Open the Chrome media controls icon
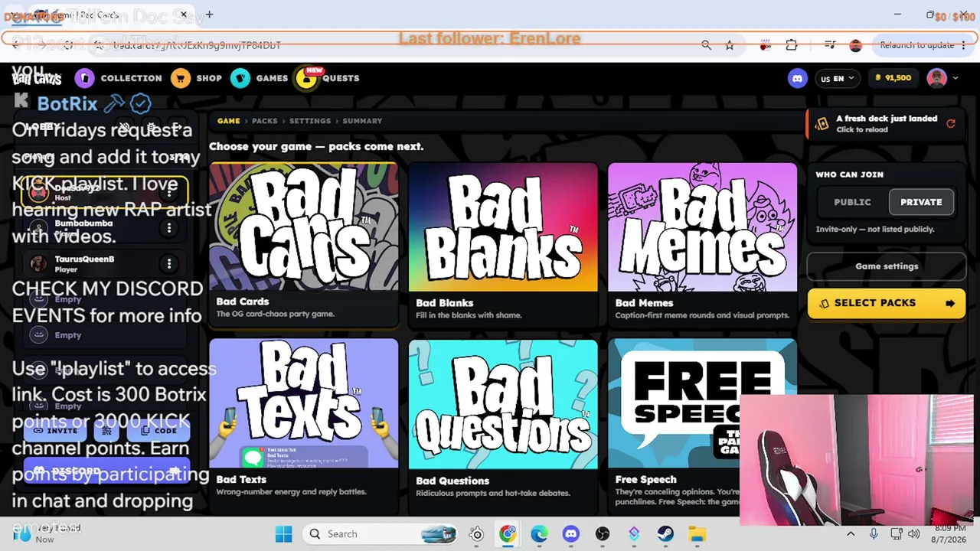 click(829, 45)
